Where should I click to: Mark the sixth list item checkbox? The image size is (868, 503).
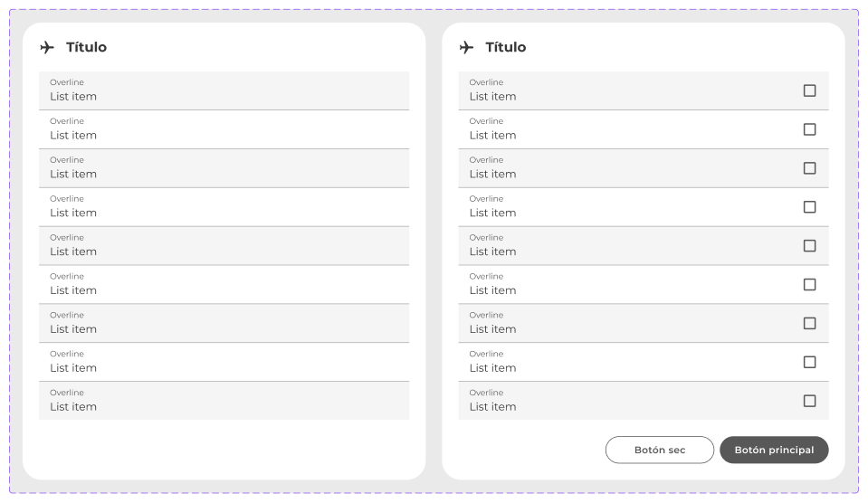(809, 285)
